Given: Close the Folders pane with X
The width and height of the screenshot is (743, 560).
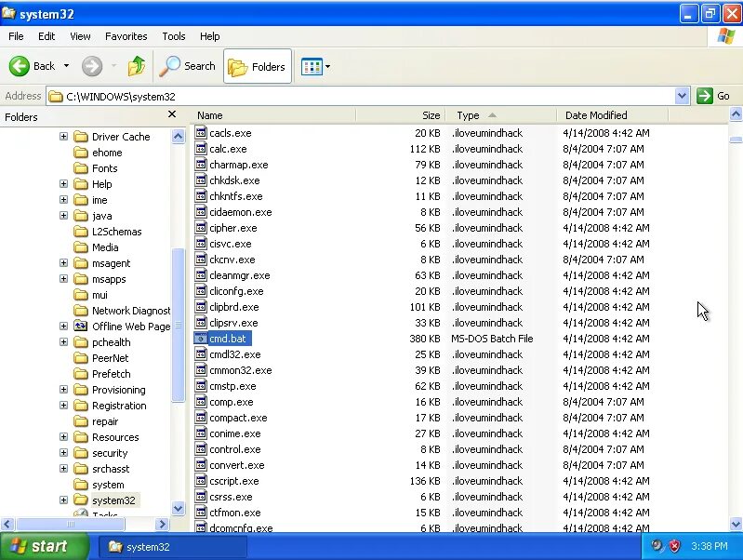Looking at the screenshot, I should click(x=172, y=114).
